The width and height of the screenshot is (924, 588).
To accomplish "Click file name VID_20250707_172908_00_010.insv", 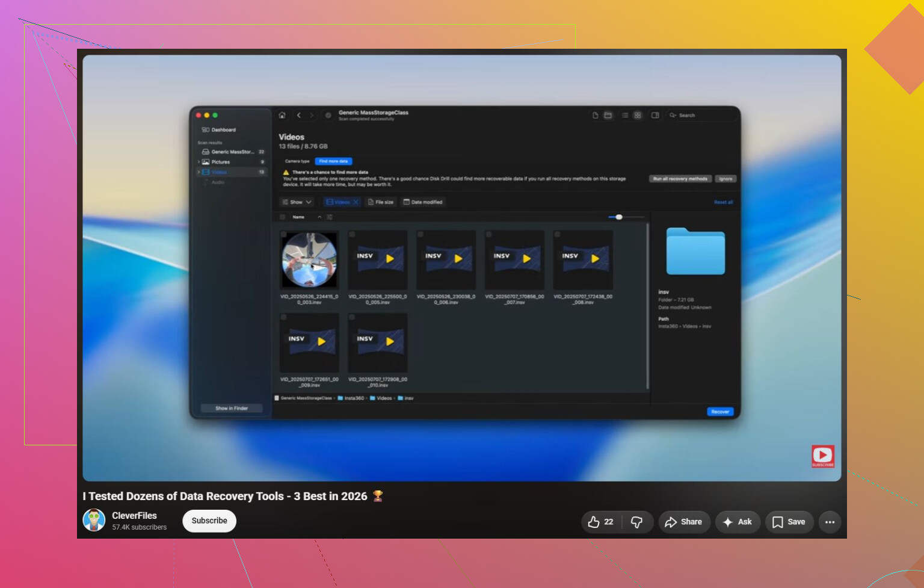I will (378, 382).
